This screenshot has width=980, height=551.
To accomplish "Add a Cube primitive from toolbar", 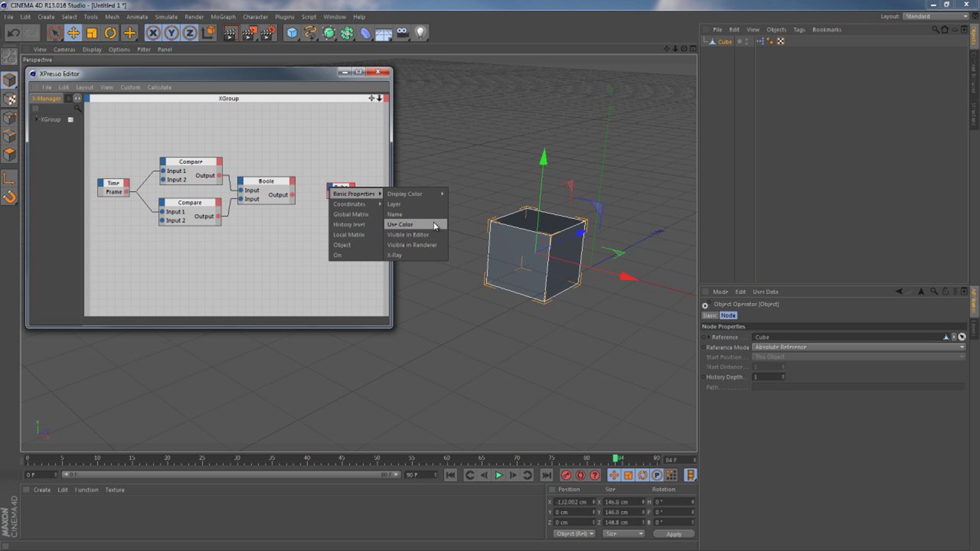I will (x=292, y=33).
